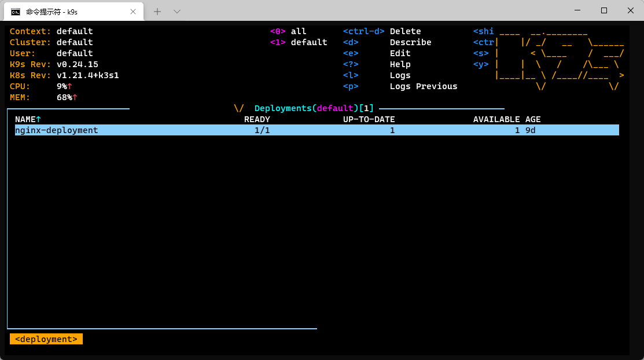Image resolution: width=644 pixels, height=360 pixels.
Task: Click the UP-TO-DATE column header
Action: pos(369,119)
